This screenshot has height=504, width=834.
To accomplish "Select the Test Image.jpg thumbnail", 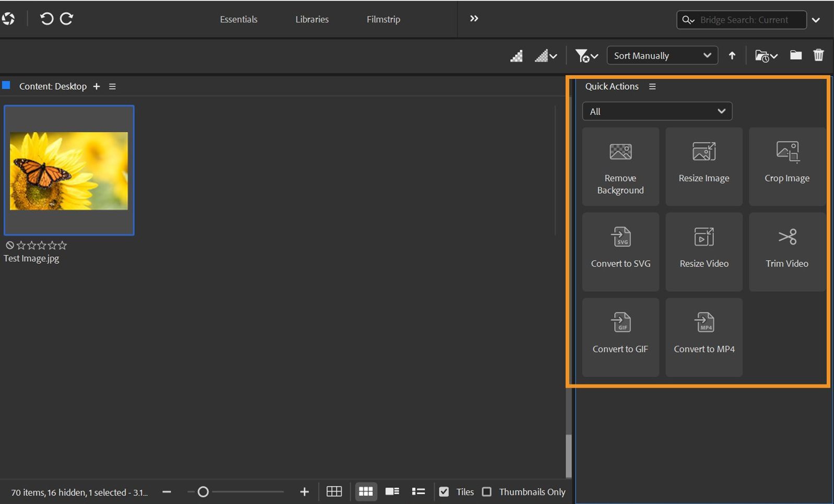I will pyautogui.click(x=69, y=170).
